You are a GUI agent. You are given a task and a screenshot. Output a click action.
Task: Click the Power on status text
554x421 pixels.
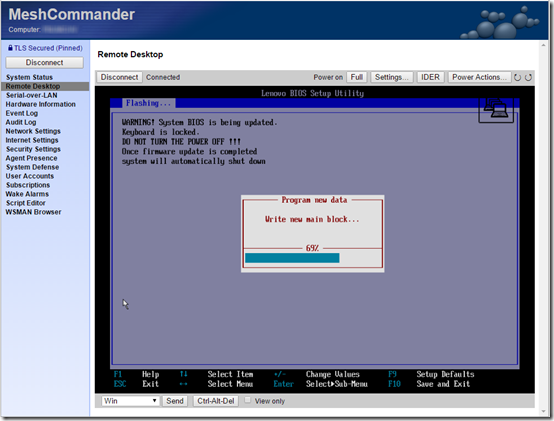tap(328, 77)
